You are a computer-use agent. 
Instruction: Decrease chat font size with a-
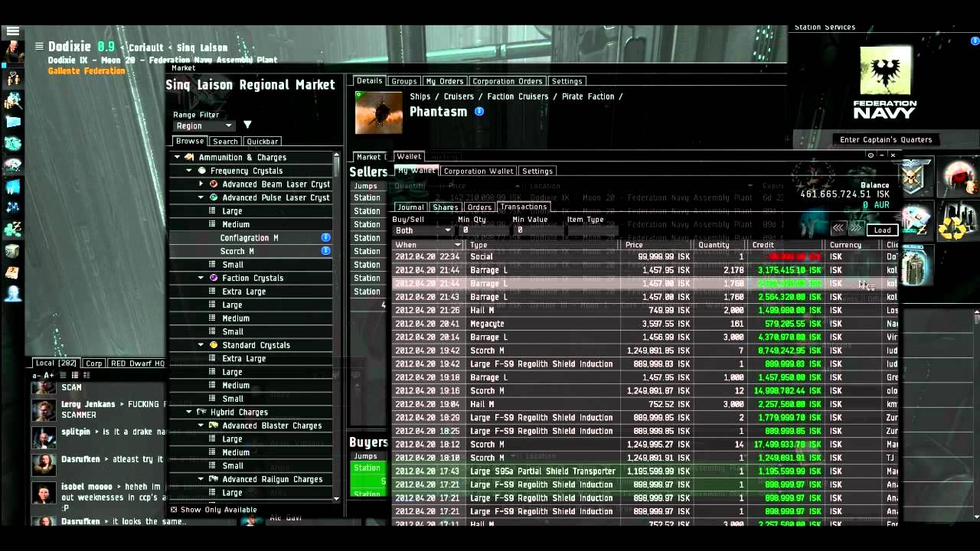(x=36, y=376)
